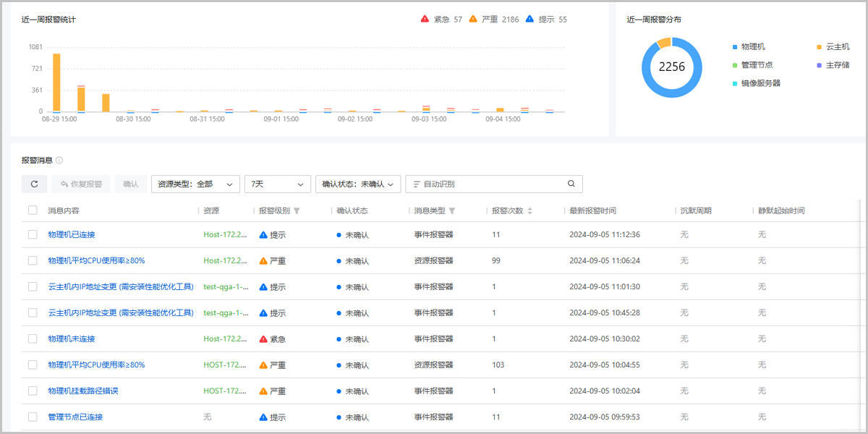Click the magnifier icon in the search box
Image resolution: width=868 pixels, height=434 pixels.
click(571, 184)
